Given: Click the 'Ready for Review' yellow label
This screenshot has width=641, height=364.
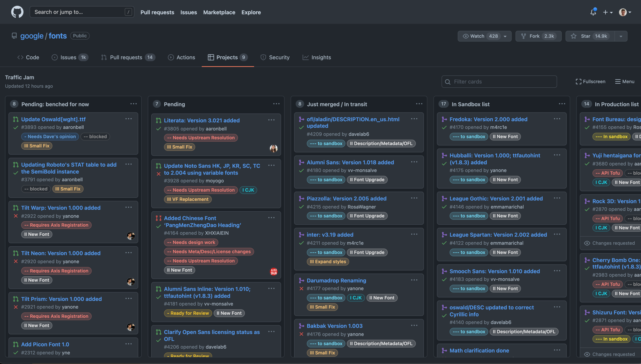Looking at the screenshot, I should [188, 313].
